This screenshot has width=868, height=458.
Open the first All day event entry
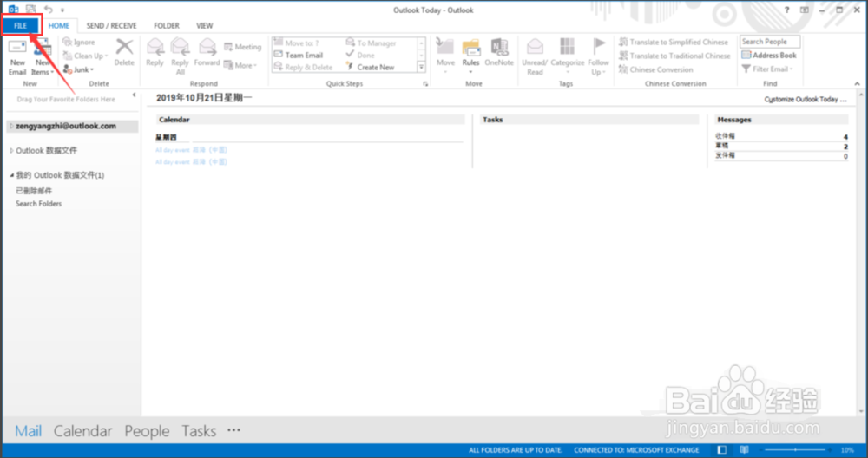click(191, 150)
